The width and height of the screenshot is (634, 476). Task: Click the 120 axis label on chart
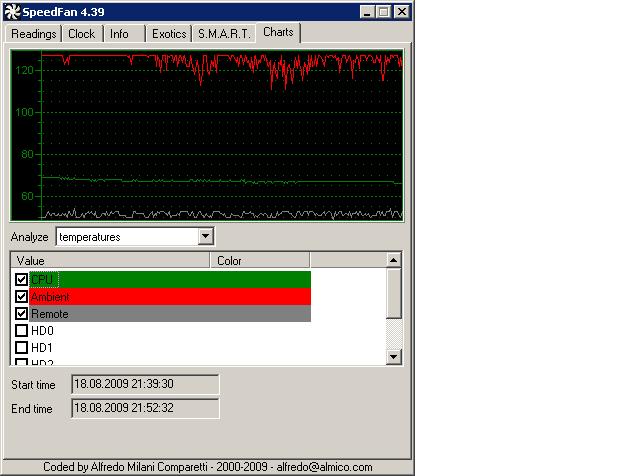click(24, 70)
